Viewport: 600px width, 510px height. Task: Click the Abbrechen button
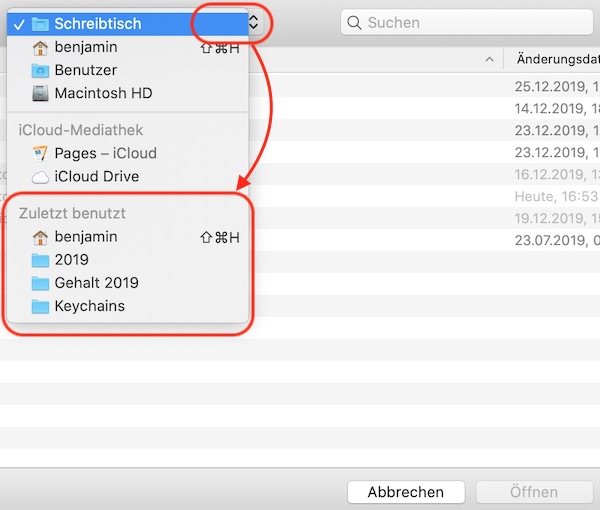(406, 492)
